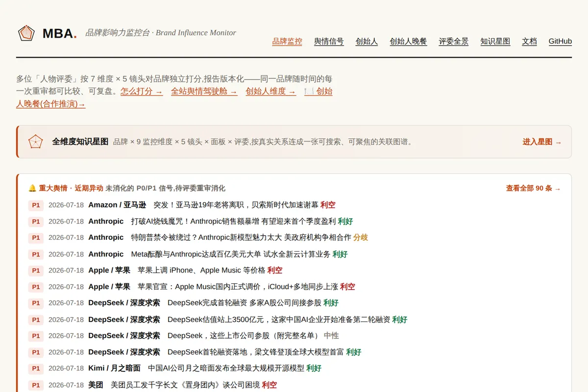Switch to the 评委全景 page
This screenshot has width=588, height=392.
coord(454,42)
